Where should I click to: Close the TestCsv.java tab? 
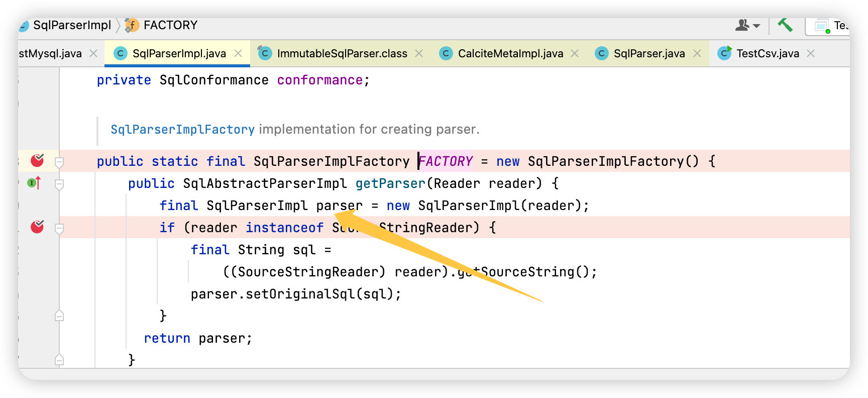(811, 53)
